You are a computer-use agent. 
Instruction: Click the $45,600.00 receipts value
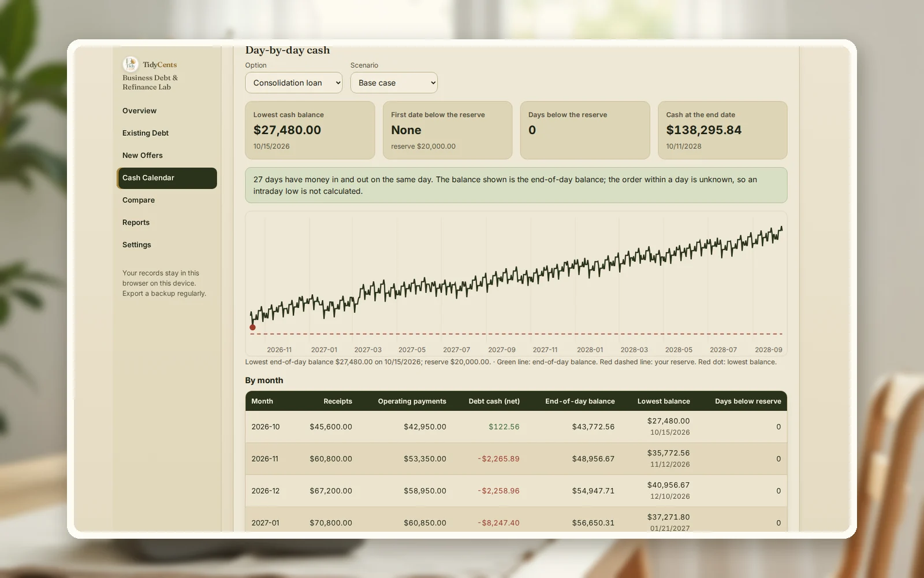point(331,427)
